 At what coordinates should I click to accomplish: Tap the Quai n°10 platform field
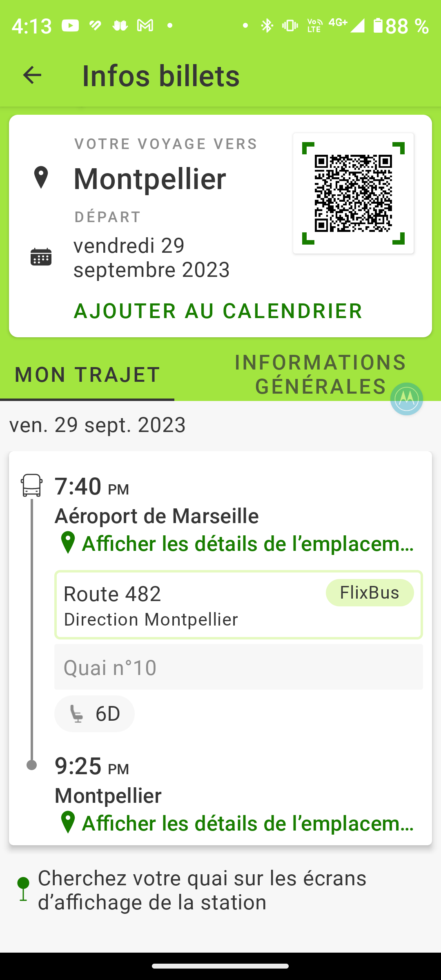coord(238,667)
